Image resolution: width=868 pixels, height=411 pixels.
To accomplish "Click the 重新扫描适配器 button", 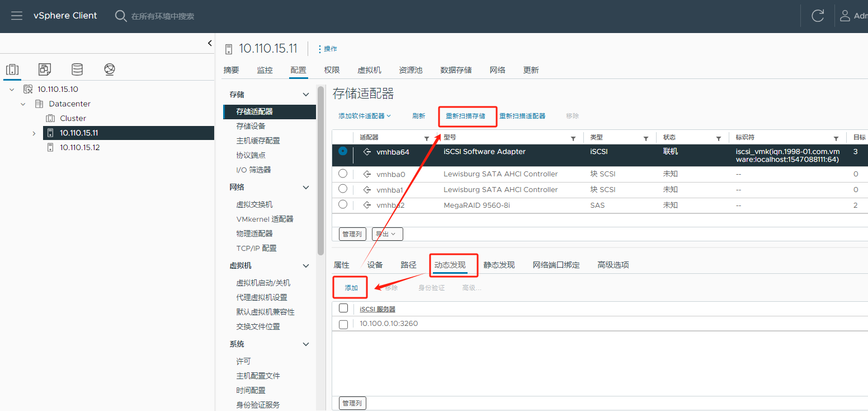I will [x=522, y=116].
